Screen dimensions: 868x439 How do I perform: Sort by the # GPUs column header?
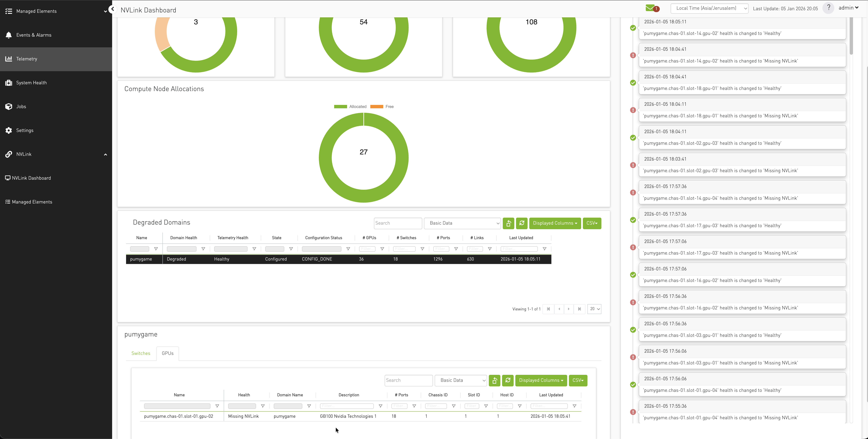click(369, 238)
